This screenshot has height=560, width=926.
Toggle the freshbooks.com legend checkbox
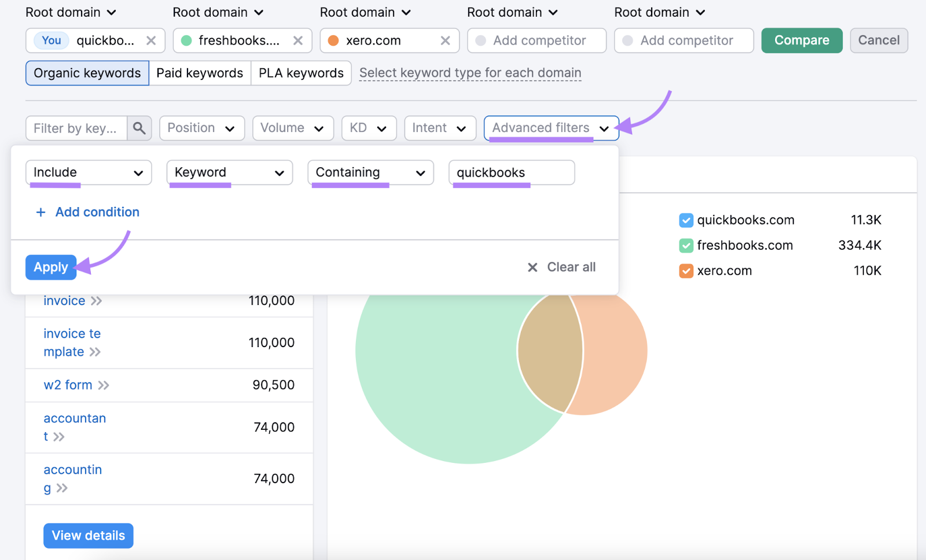pyautogui.click(x=686, y=246)
